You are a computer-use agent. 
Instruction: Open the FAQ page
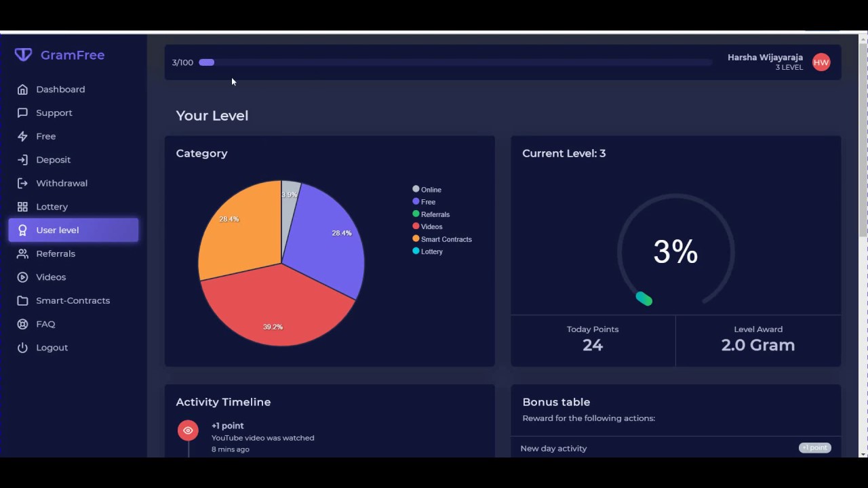(73, 324)
